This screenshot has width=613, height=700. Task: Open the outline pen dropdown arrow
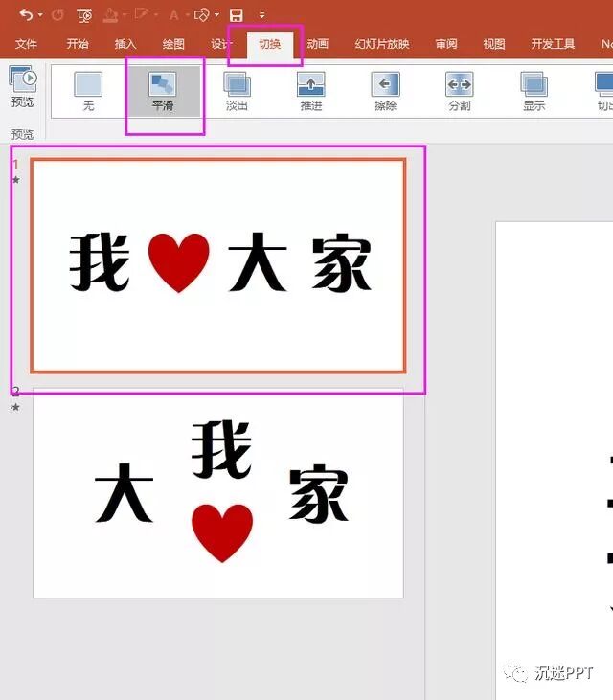tap(156, 15)
